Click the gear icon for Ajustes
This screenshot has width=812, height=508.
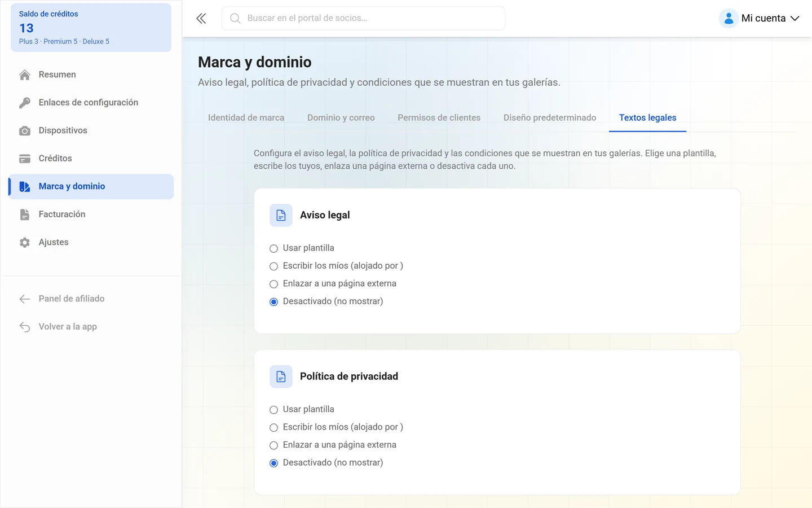(x=25, y=242)
